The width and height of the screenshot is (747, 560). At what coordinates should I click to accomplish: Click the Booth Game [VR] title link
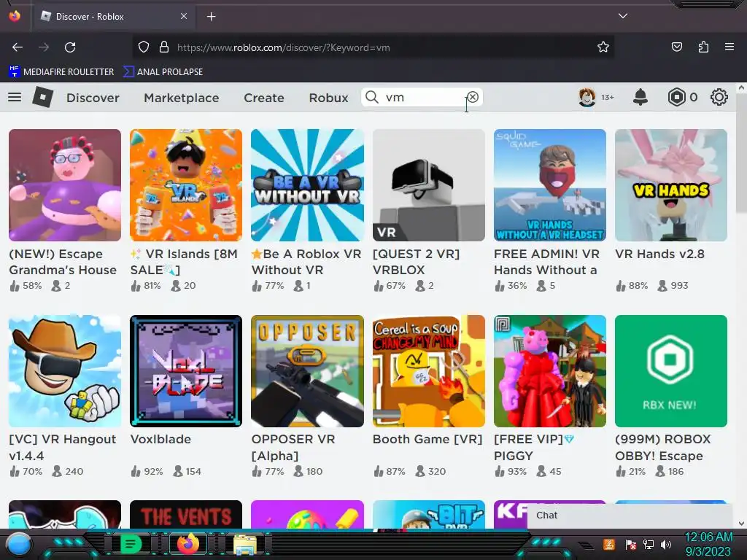point(427,439)
